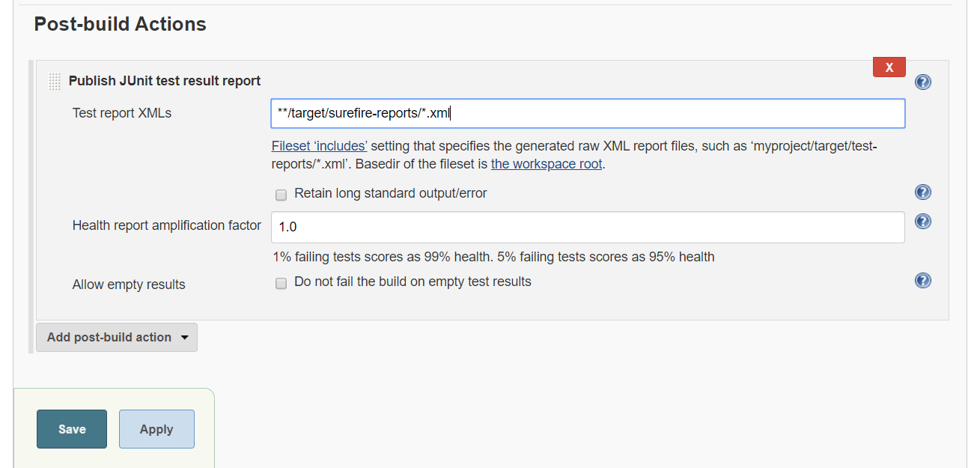
Task: Open help for Publish JUnit test result report
Action: pos(923,82)
